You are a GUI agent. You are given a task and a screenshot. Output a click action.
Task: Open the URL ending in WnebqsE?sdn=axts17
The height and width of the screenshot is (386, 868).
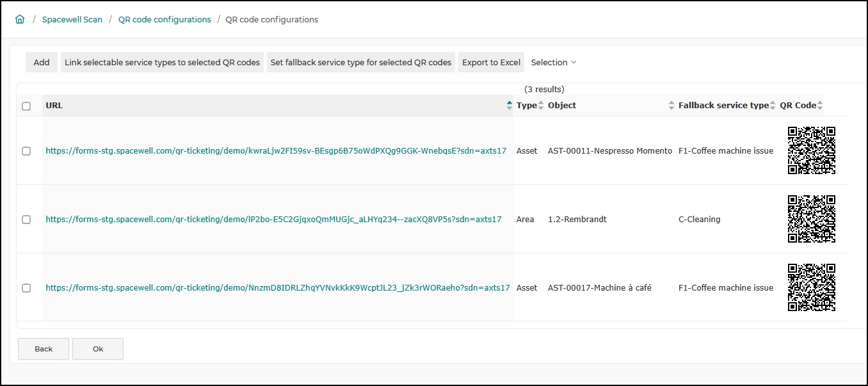pyautogui.click(x=276, y=151)
